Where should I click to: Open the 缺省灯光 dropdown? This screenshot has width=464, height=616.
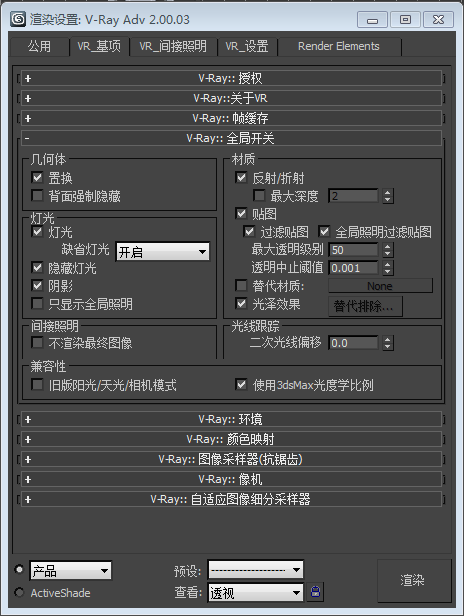click(163, 251)
